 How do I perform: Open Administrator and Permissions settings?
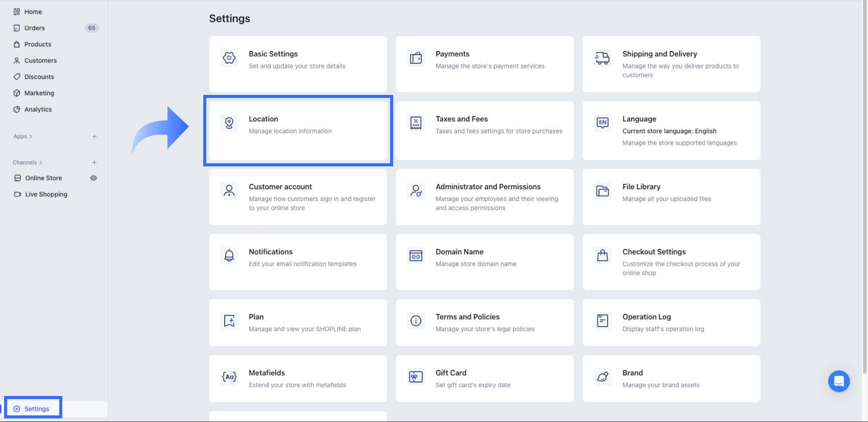(x=485, y=197)
